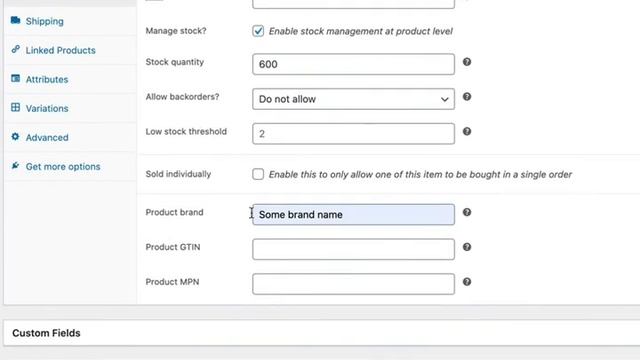
Task: Show help tooltip for Allow backorders
Action: coord(467,97)
